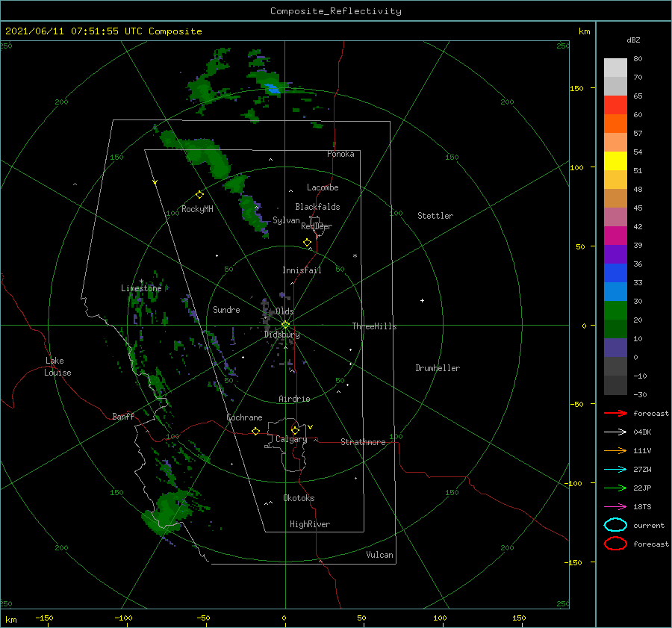Click the RockyMH label text
Image resolution: width=672 pixels, height=628 pixels.
click(x=197, y=209)
